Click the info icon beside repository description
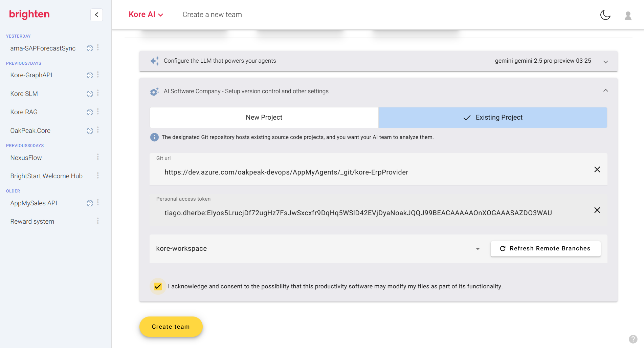The width and height of the screenshot is (644, 348). click(x=154, y=137)
